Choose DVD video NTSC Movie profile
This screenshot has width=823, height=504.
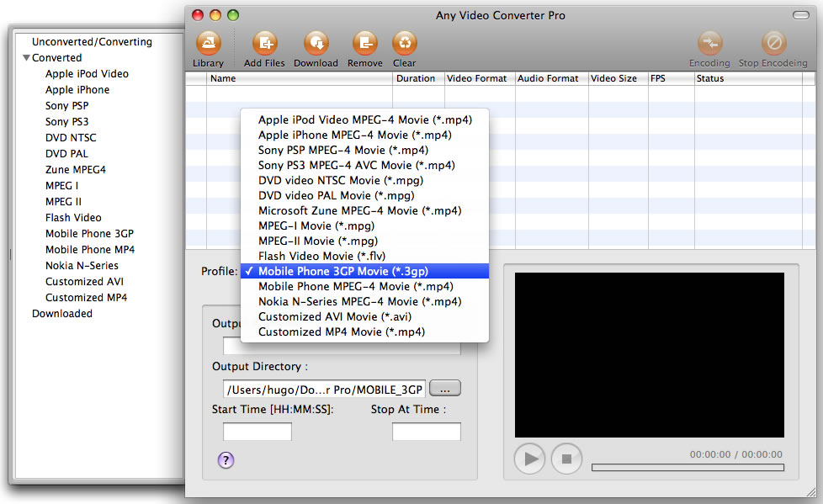click(x=364, y=181)
